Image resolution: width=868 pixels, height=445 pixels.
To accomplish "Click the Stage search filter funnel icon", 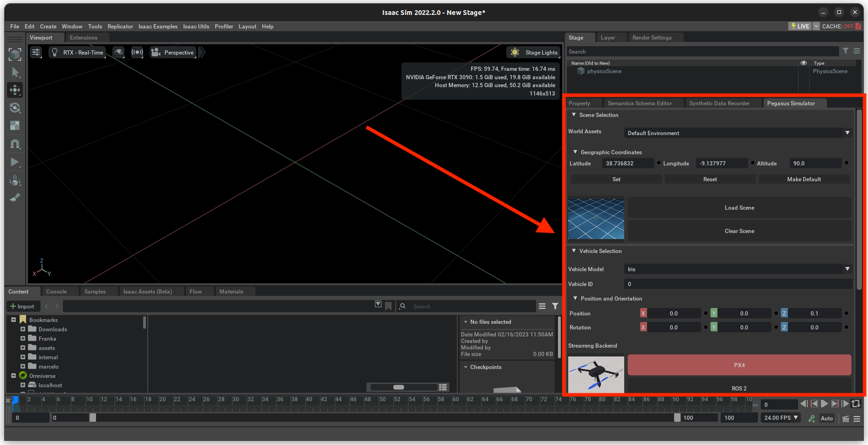I will click(846, 51).
